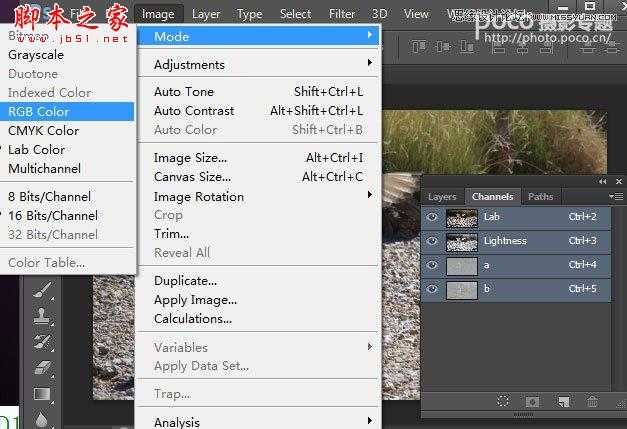
Task: Toggle visibility eye of Lightness channel
Action: 432,241
